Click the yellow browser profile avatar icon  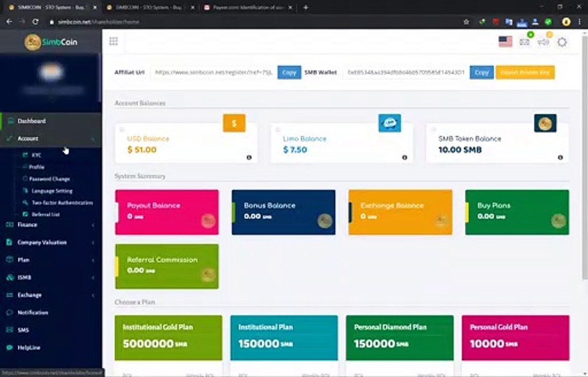click(566, 22)
